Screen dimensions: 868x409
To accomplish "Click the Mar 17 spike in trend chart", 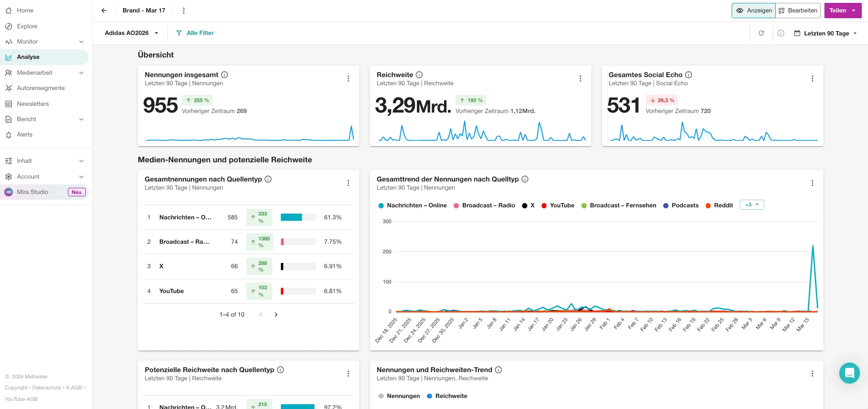I will pyautogui.click(x=812, y=278).
